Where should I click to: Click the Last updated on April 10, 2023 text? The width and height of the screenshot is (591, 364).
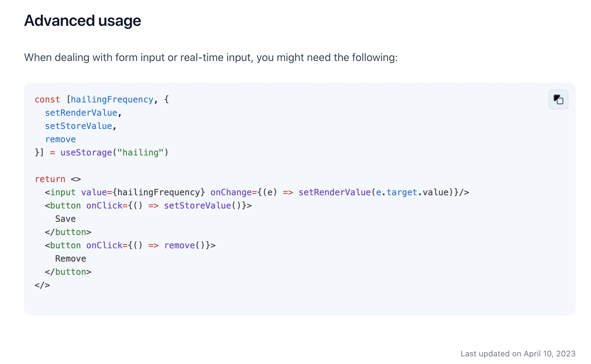[518, 354]
